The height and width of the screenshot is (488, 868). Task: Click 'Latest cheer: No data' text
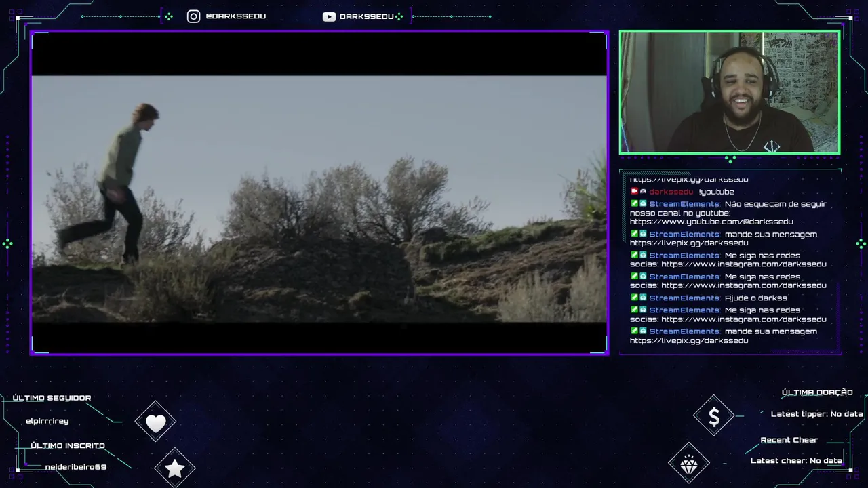coord(796,461)
